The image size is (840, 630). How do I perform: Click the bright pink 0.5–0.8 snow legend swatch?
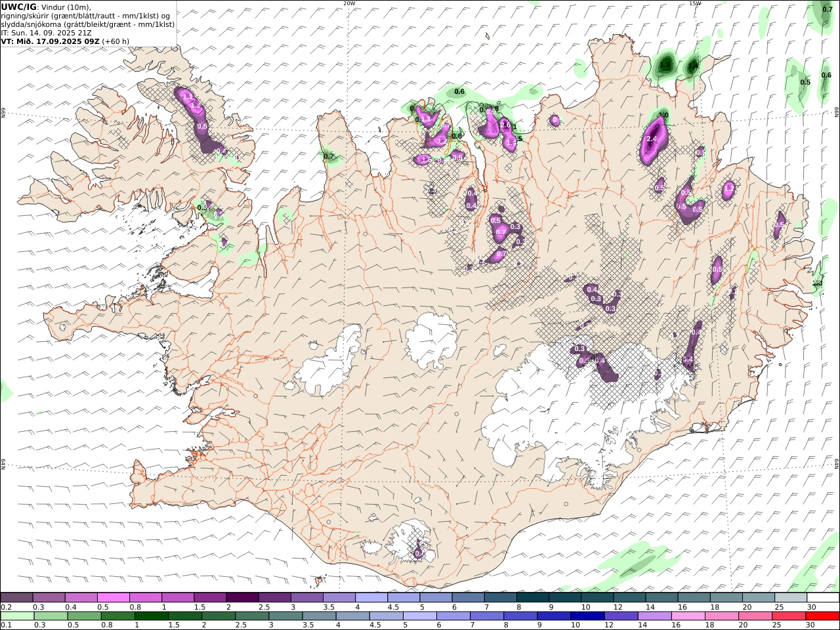click(114, 597)
